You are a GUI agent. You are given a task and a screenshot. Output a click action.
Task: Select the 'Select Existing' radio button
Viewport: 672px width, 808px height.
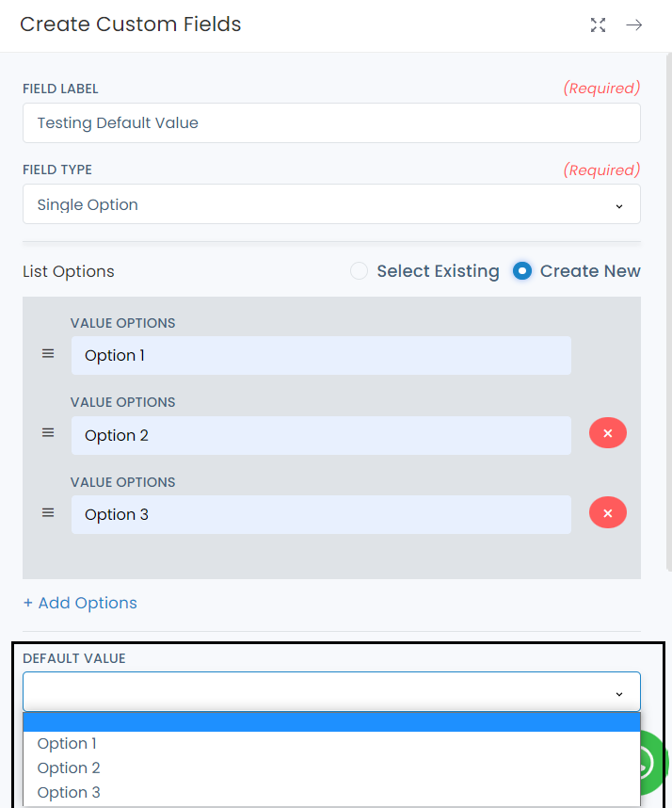(359, 271)
